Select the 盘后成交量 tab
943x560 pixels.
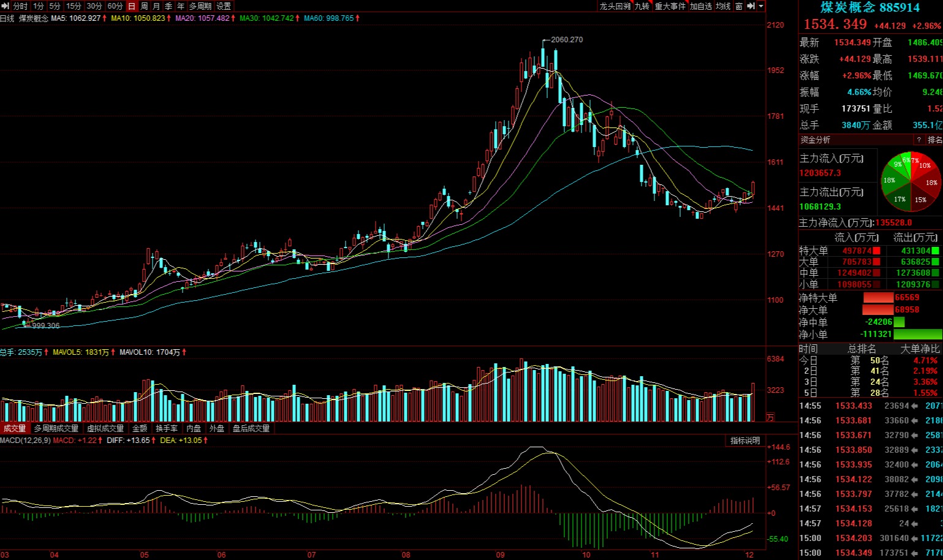coord(251,428)
